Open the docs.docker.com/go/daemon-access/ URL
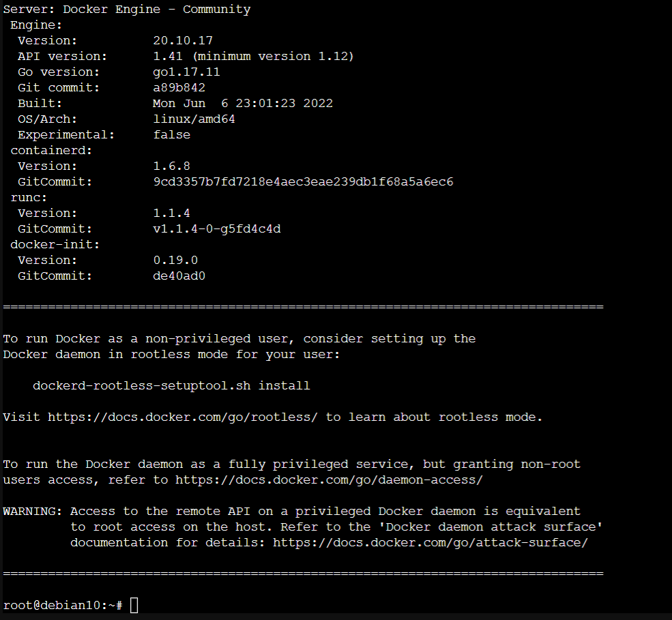 pyautogui.click(x=329, y=480)
